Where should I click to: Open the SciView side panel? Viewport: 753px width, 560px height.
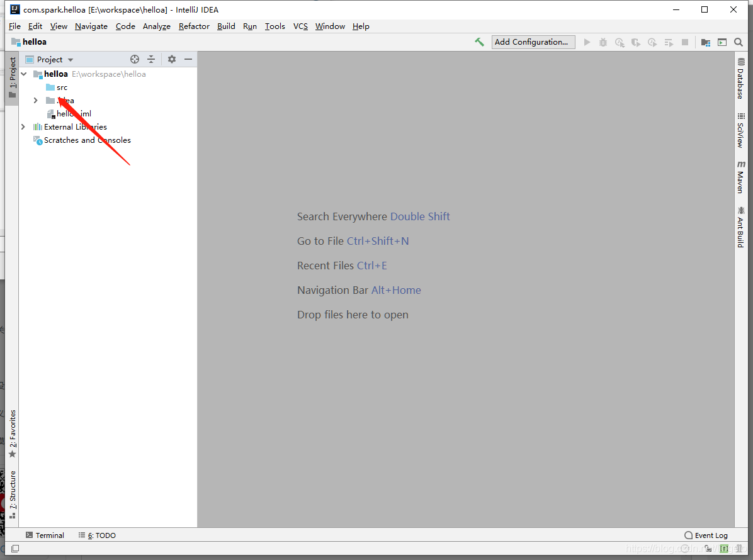point(741,130)
